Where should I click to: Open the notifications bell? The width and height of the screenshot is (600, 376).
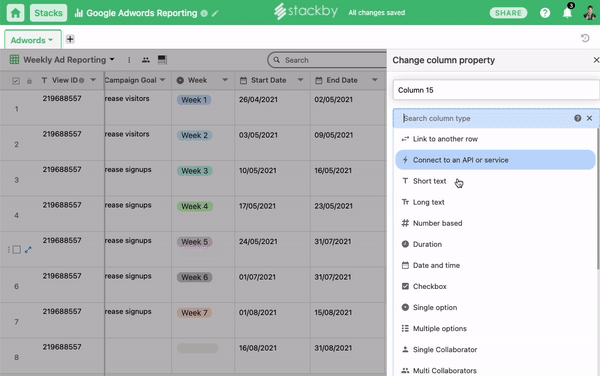567,13
